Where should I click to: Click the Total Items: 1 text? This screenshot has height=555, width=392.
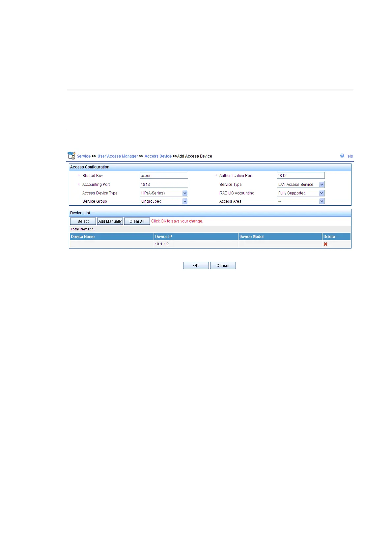(x=82, y=229)
